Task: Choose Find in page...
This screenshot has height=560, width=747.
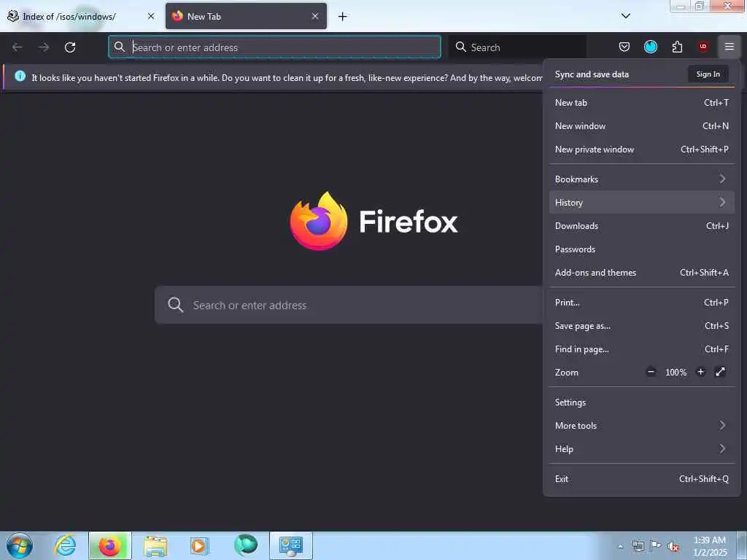Action: pyautogui.click(x=641, y=349)
